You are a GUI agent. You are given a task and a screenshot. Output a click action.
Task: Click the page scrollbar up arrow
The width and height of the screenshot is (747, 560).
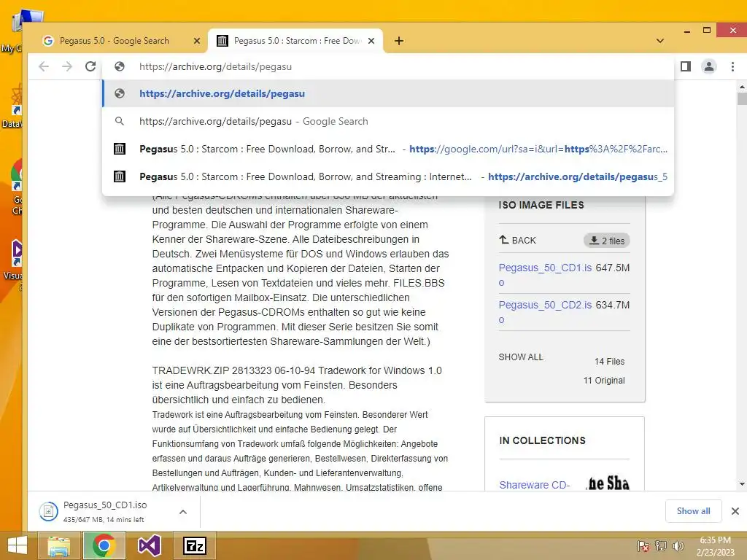[x=742, y=87]
